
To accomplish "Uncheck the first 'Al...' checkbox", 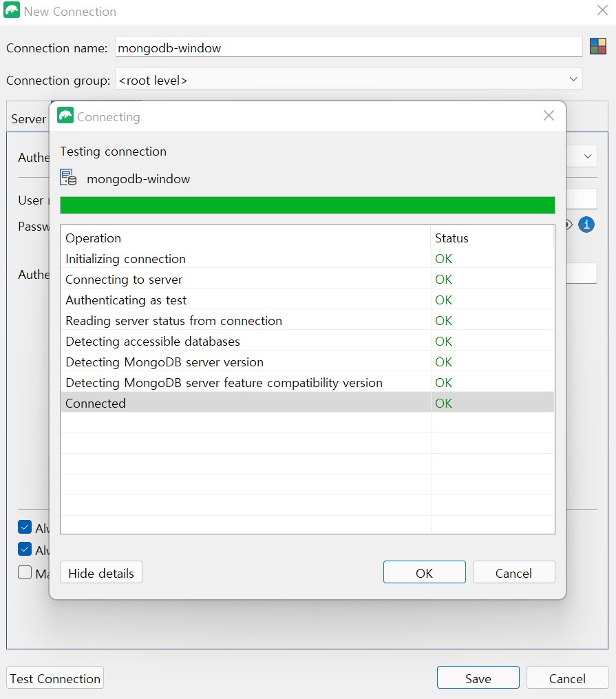I will 25,527.
